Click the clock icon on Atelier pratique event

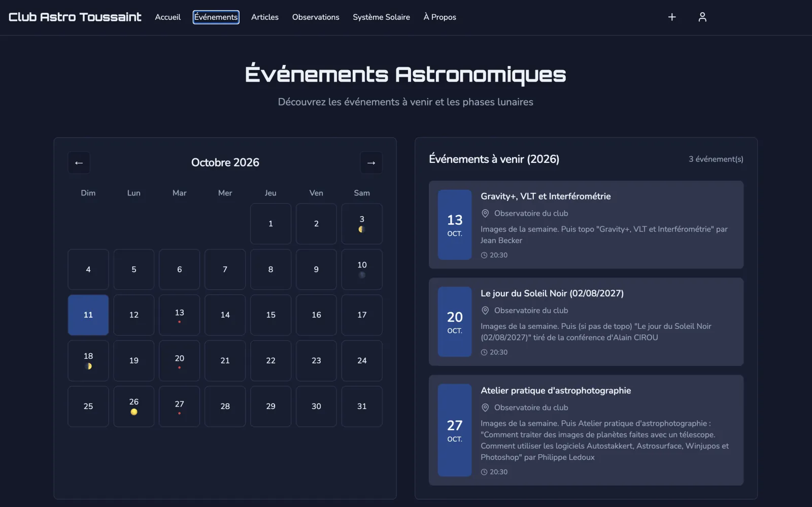tap(484, 472)
